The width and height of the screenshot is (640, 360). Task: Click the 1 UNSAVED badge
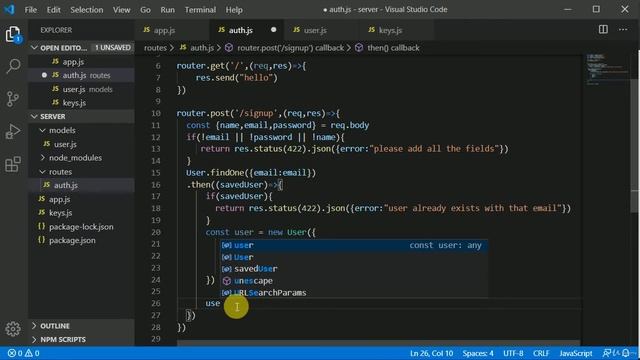(113, 48)
